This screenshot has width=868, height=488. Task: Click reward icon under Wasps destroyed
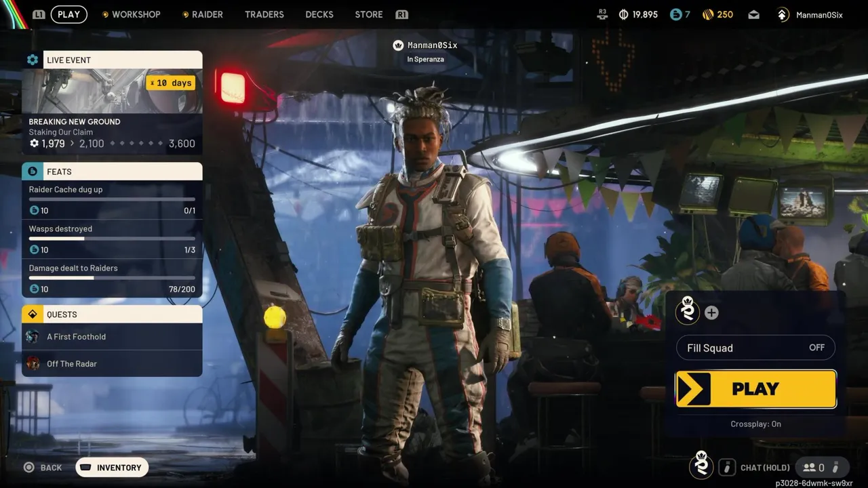pos(34,250)
